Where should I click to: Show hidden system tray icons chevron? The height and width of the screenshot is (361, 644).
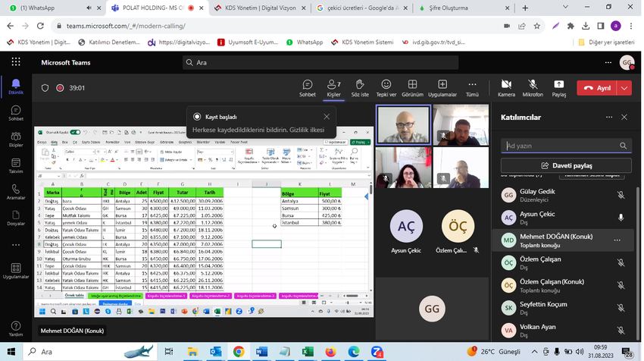click(534, 352)
